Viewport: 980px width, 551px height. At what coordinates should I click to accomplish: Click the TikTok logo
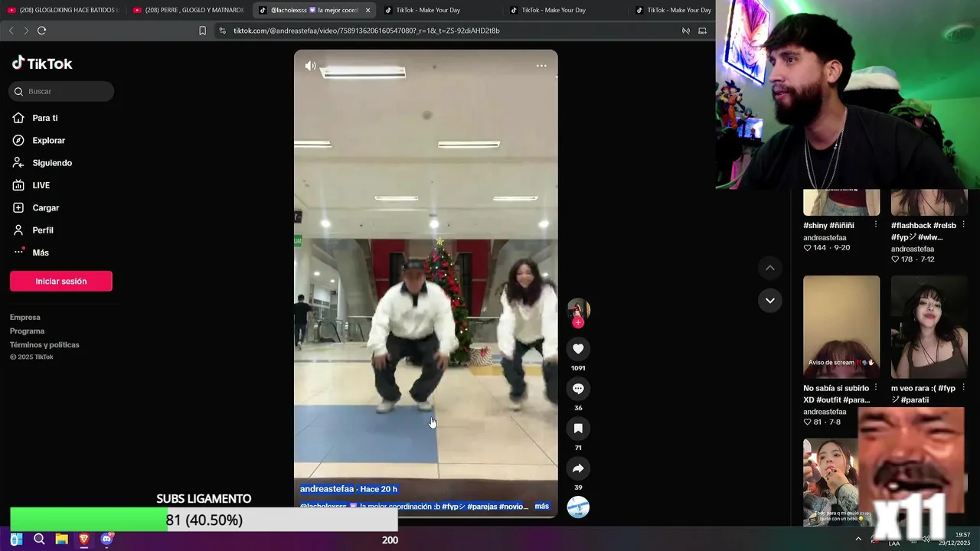coord(42,64)
